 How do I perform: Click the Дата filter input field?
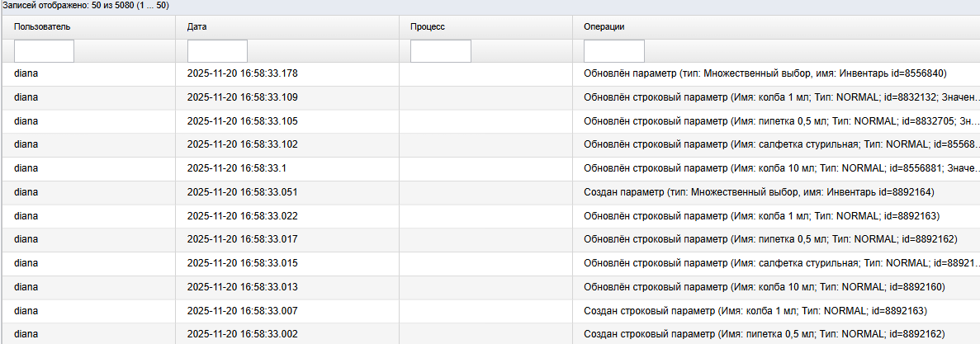(x=217, y=51)
